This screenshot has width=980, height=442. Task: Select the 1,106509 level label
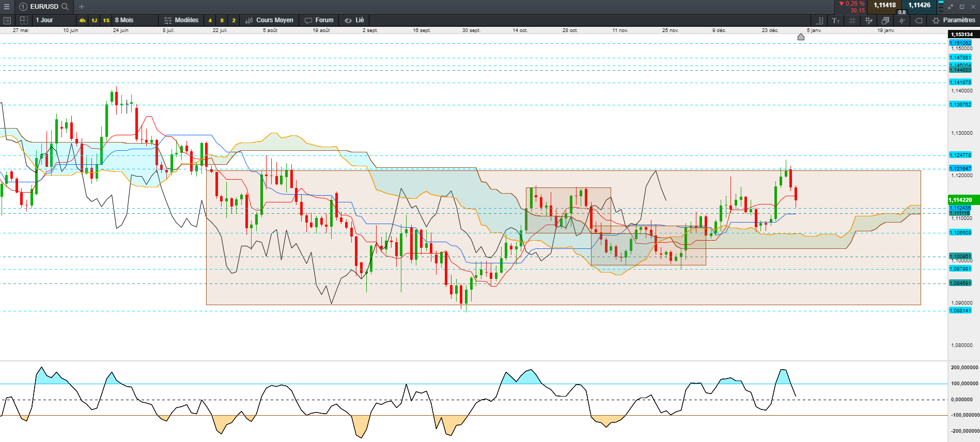click(960, 233)
